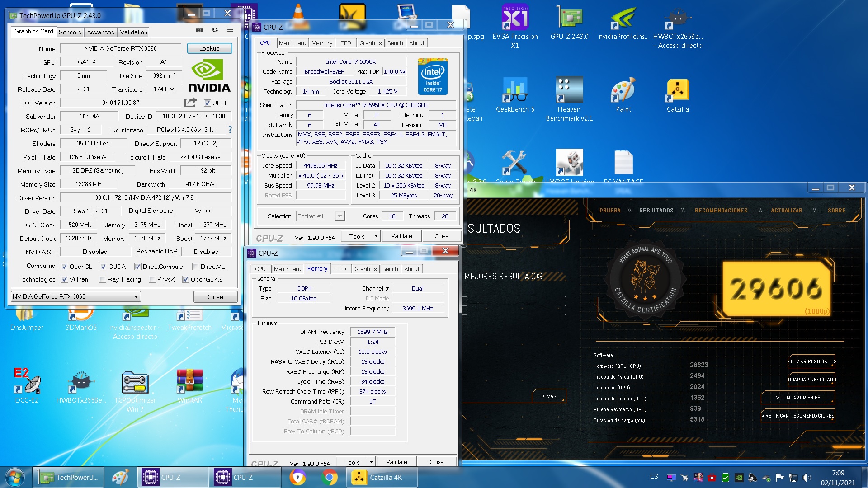Switch to Catzilla 4K taskbar item
This screenshot has width=868, height=488.
382,477
